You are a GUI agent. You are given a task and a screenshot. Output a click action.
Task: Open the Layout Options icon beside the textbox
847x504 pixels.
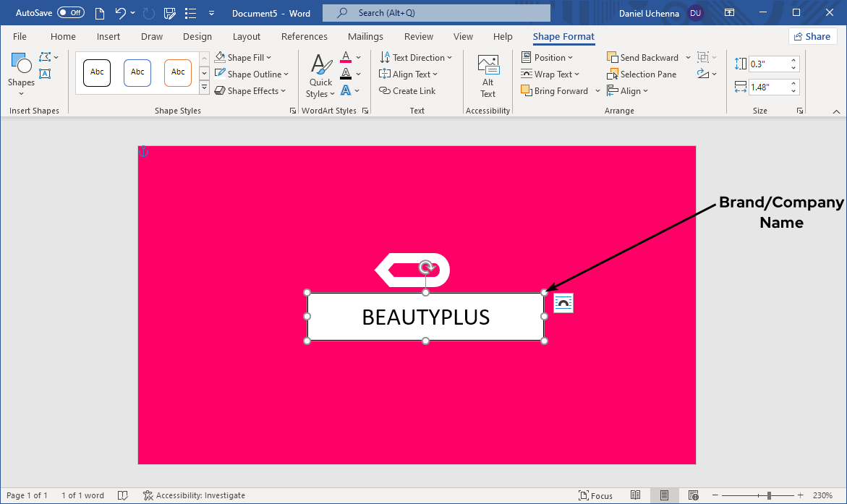pos(563,304)
